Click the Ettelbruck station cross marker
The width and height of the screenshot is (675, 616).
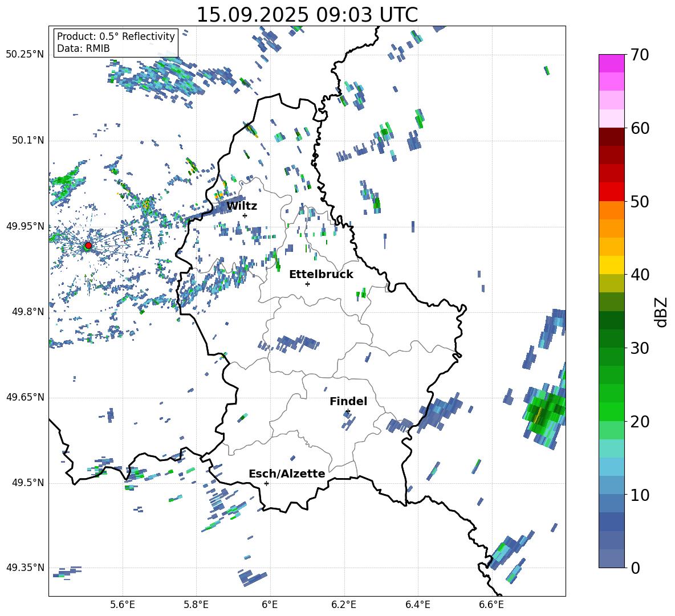coord(307,284)
